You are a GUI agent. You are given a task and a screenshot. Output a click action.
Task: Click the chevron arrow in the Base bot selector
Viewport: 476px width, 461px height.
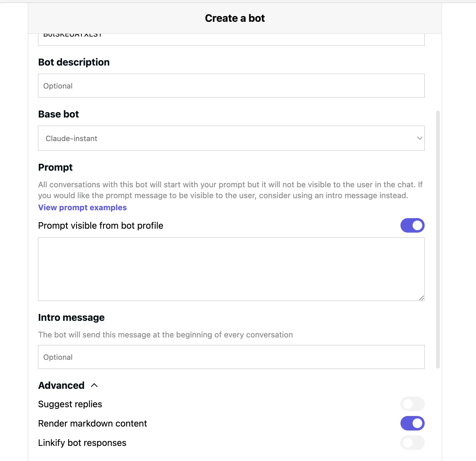[x=419, y=138]
